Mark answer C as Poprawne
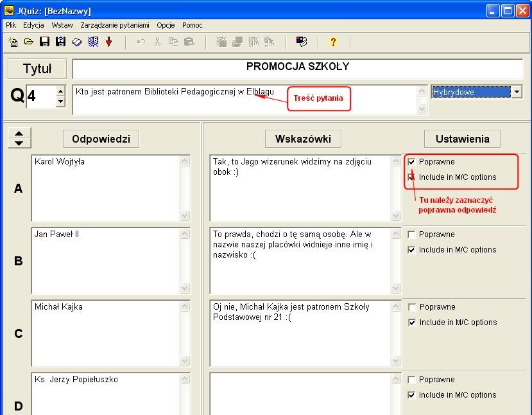532x415 pixels. click(412, 307)
